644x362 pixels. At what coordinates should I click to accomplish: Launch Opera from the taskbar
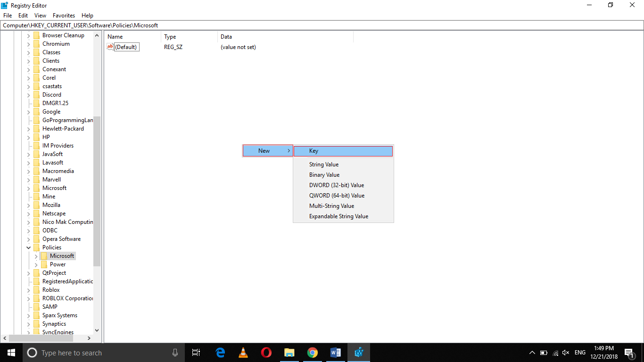pos(266,353)
